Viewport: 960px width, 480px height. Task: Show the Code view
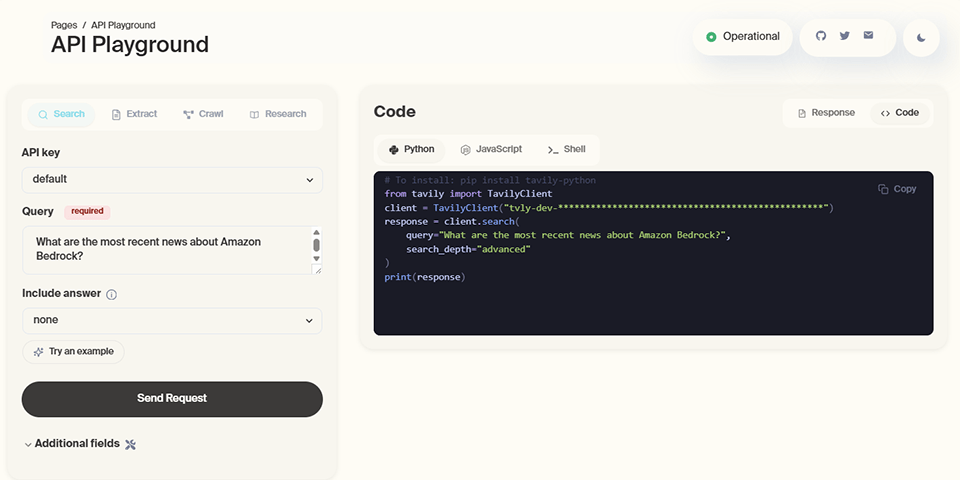click(x=900, y=113)
